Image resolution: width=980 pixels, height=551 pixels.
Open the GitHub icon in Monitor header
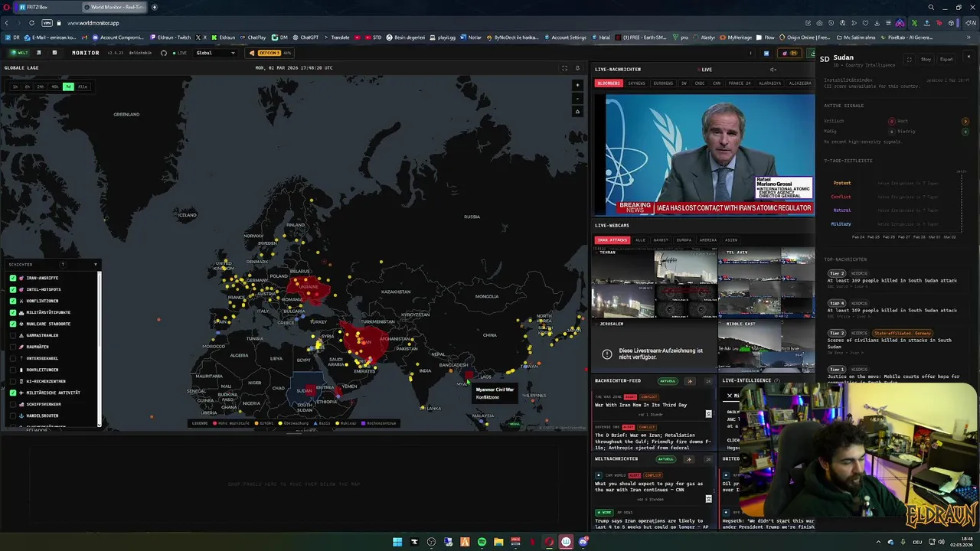164,53
